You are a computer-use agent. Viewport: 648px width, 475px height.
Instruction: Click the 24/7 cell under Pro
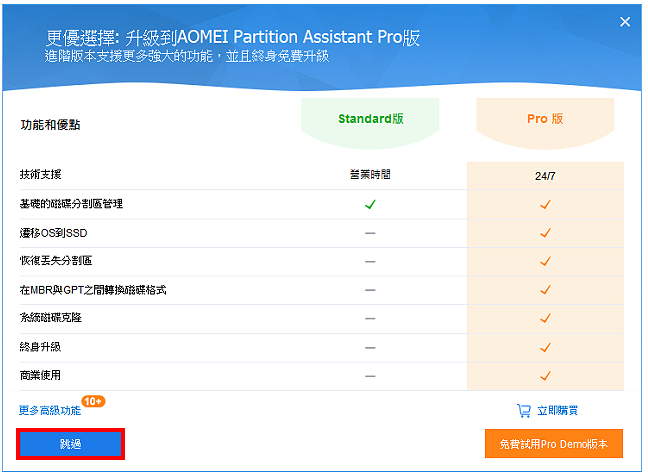pos(545,176)
